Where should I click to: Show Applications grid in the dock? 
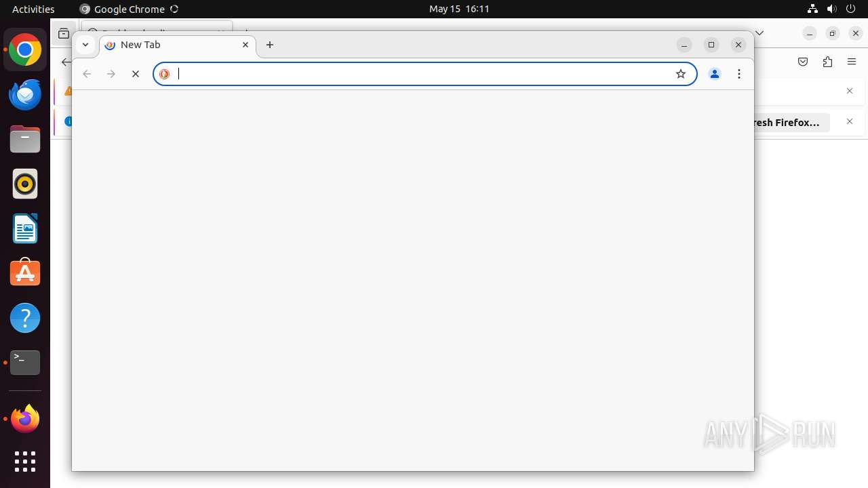coord(25,462)
